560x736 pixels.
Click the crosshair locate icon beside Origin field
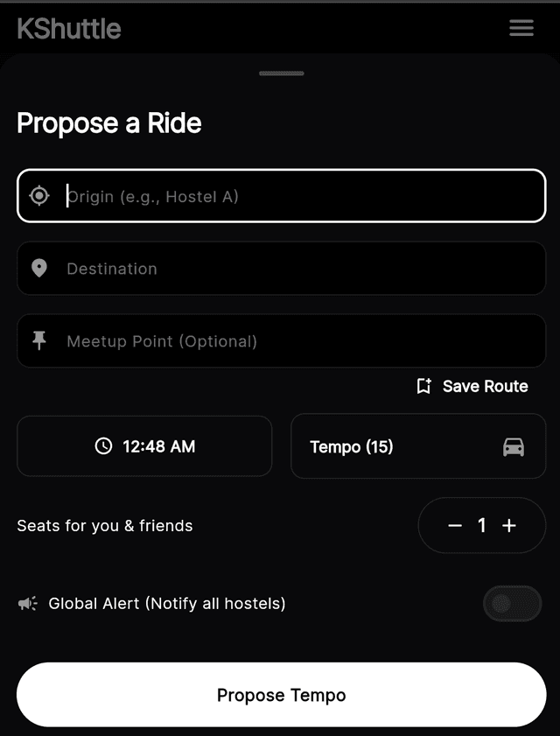coord(39,196)
